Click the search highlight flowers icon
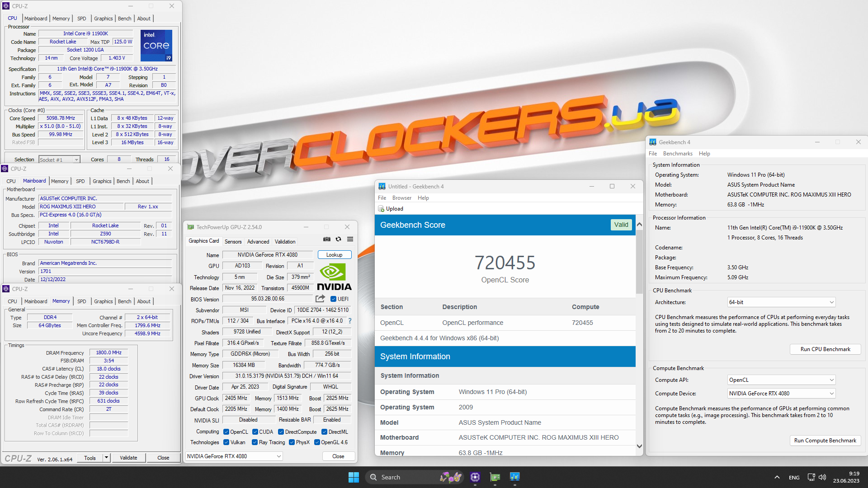 451,477
